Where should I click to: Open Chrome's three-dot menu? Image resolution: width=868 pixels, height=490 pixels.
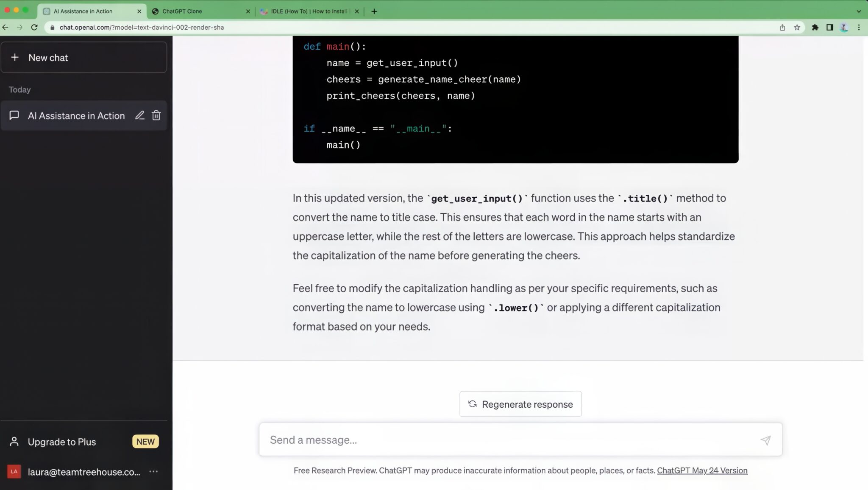(x=859, y=27)
